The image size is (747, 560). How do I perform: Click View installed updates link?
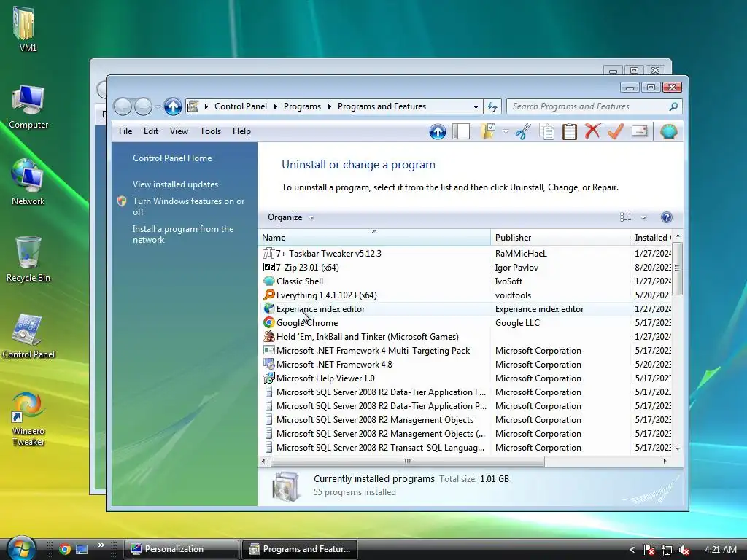click(x=175, y=184)
